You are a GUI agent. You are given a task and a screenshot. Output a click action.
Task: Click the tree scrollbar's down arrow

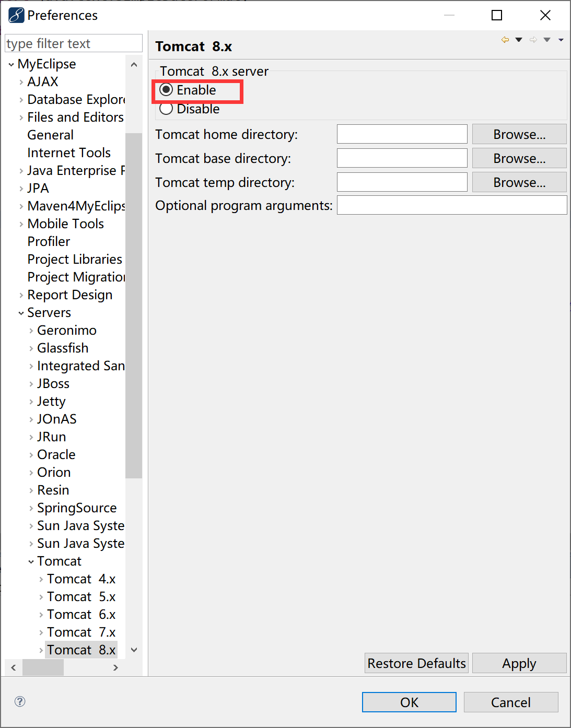(134, 650)
